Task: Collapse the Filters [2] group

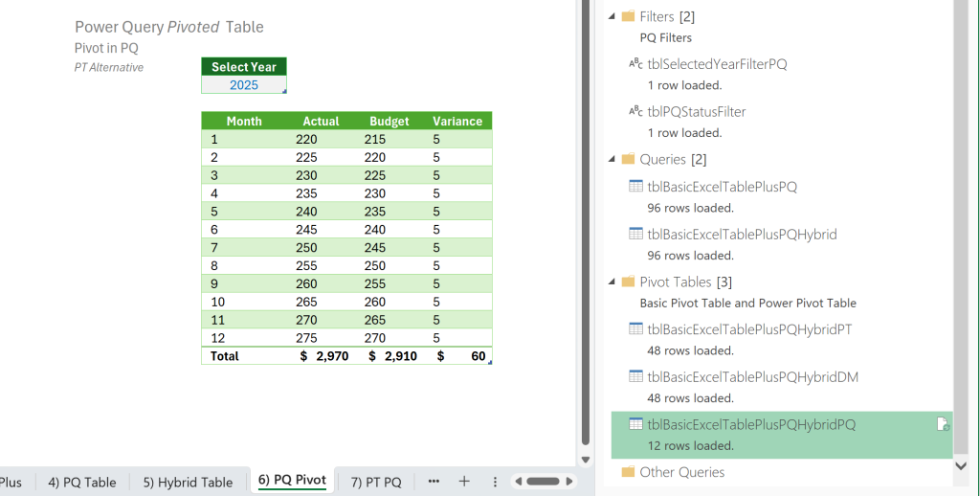Action: click(x=612, y=17)
